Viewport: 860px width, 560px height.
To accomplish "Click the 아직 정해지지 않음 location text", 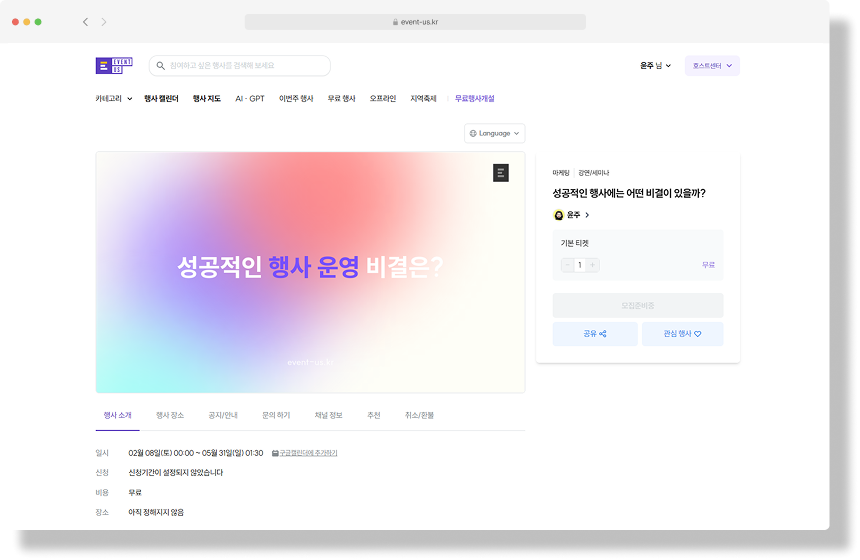I will pyautogui.click(x=156, y=512).
